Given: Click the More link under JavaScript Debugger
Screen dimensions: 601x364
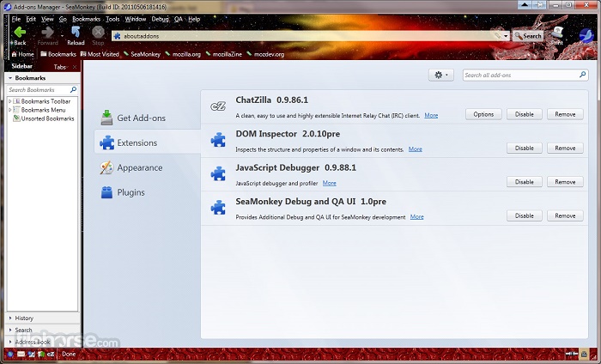Looking at the screenshot, I should pyautogui.click(x=329, y=183).
